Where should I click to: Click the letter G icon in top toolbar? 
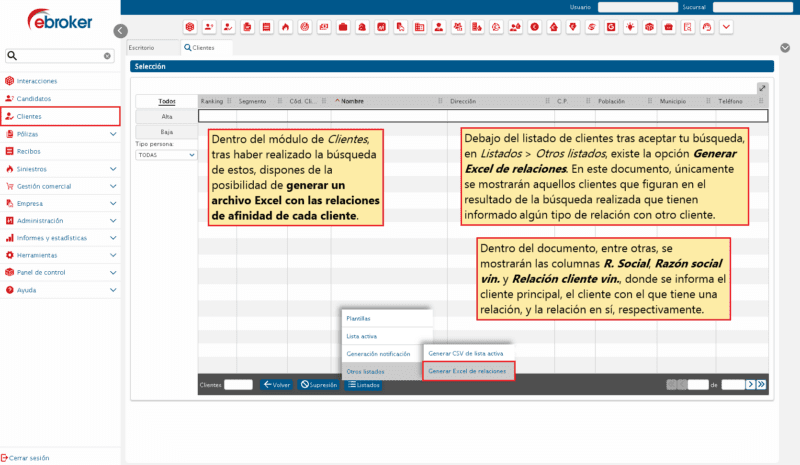(x=611, y=27)
